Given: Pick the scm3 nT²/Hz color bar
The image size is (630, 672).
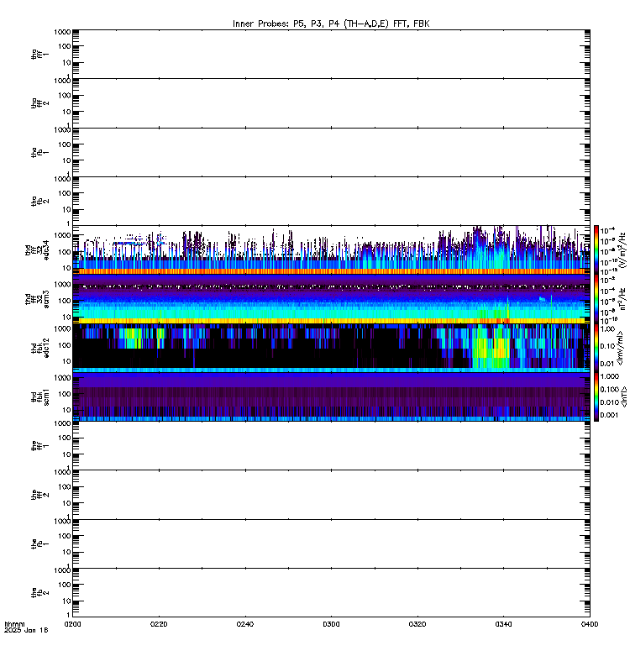Looking at the screenshot, I should (596, 299).
